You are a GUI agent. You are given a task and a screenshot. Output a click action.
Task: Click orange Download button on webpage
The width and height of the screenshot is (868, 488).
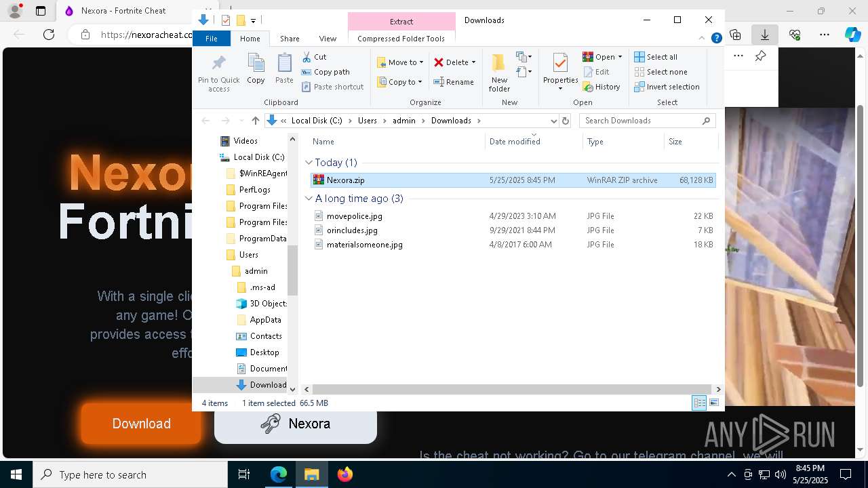141,424
